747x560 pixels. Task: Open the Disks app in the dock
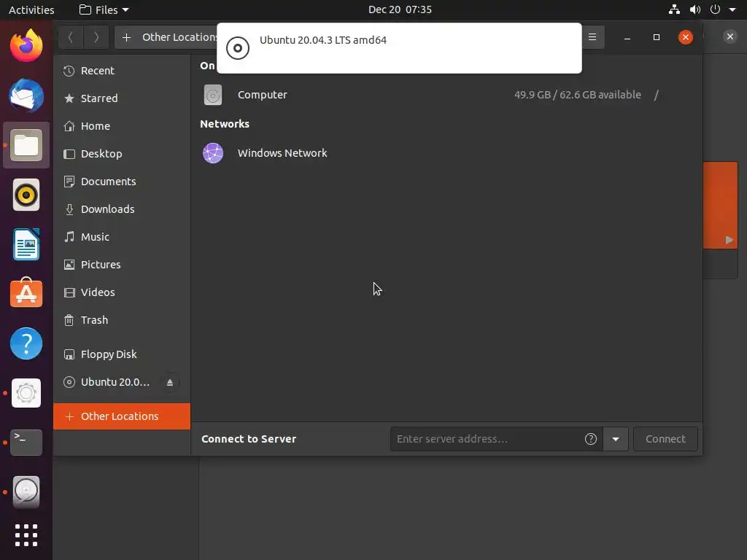pos(26,492)
